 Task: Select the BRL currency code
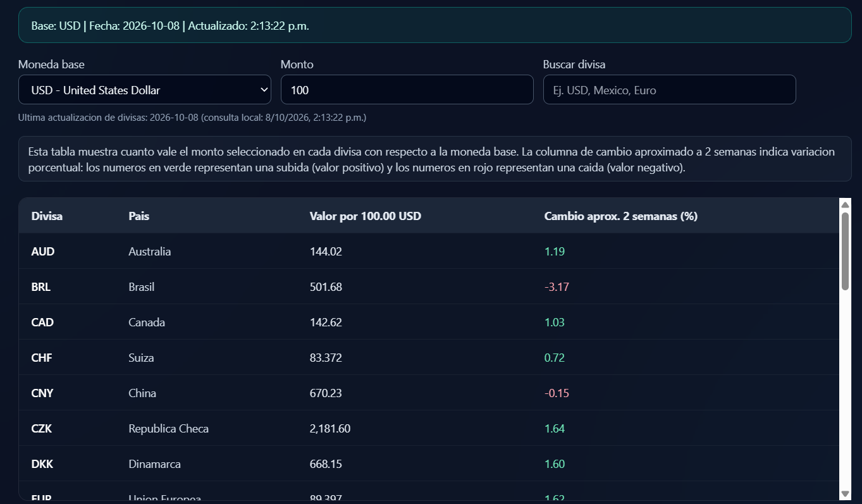click(x=41, y=287)
